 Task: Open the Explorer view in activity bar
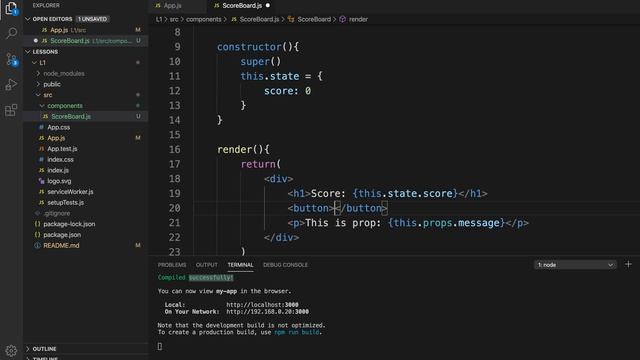pos(11,8)
